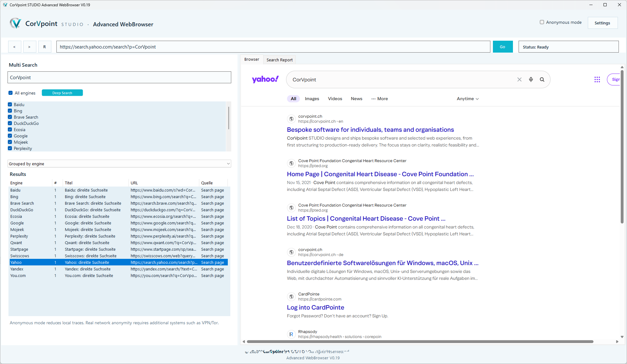Image resolution: width=627 pixels, height=364 pixels.
Task: Select the Yandex row in Results
Action: [x=118, y=269]
